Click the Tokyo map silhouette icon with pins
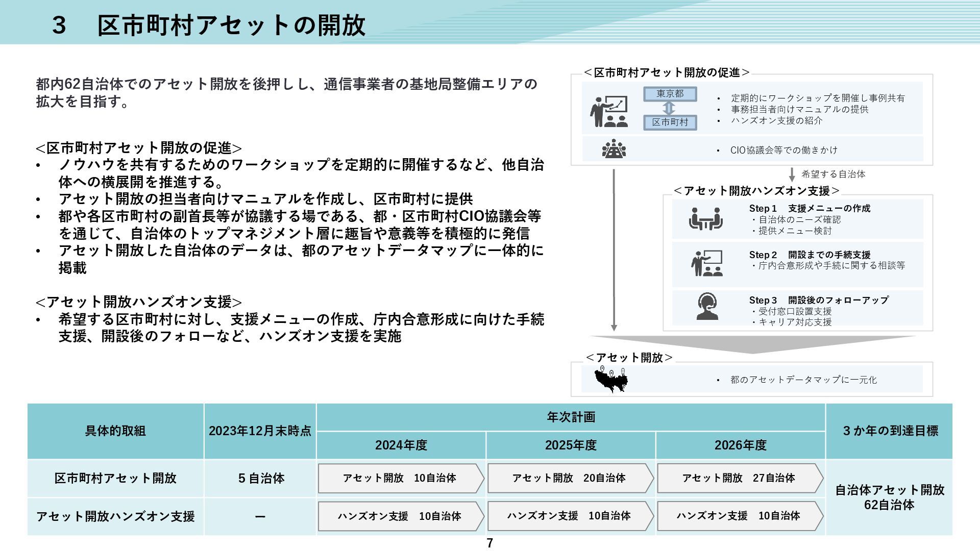 click(x=611, y=380)
